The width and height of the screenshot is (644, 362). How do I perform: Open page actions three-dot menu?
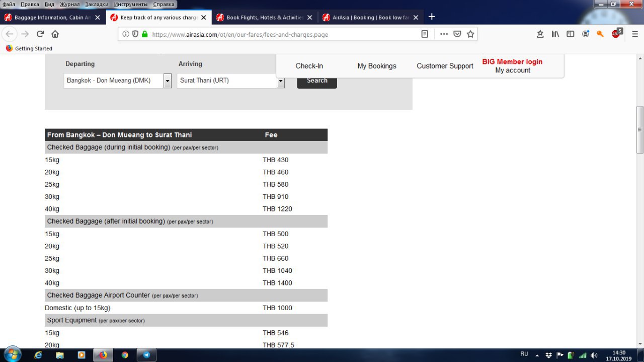click(444, 34)
